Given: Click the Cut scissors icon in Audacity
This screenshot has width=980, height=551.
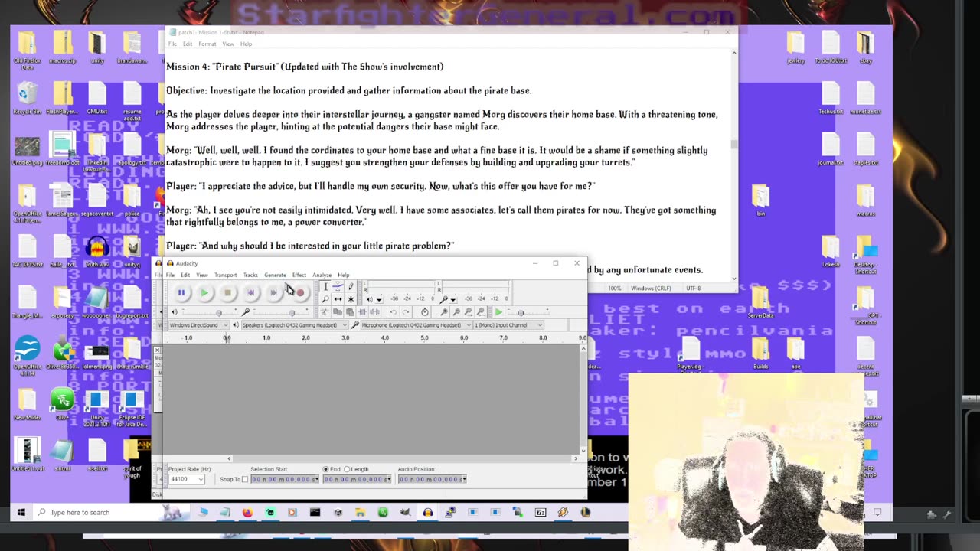Looking at the screenshot, I should click(x=325, y=311).
